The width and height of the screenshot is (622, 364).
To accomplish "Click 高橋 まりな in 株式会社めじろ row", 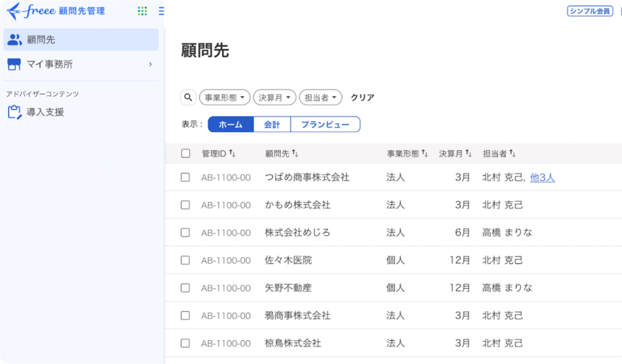I will pyautogui.click(x=507, y=232).
